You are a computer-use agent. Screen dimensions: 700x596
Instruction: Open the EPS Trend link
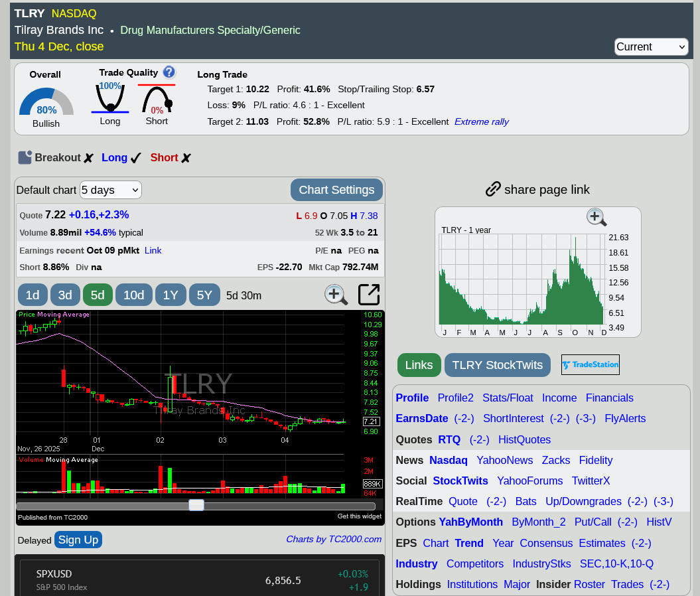click(468, 544)
